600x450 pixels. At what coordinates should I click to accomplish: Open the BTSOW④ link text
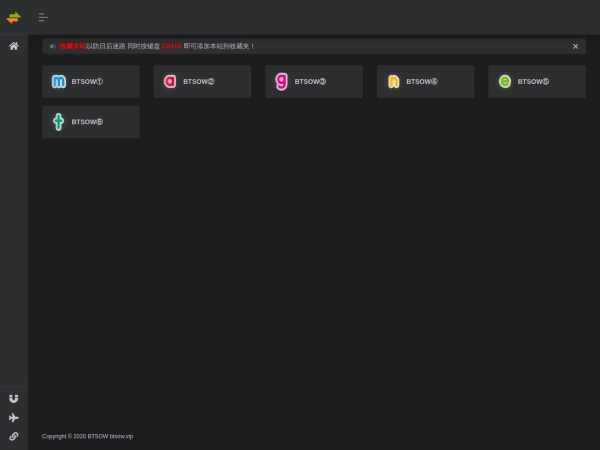[x=422, y=82]
